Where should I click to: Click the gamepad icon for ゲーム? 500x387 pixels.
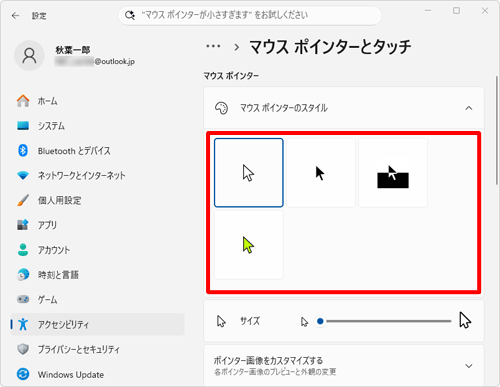(x=23, y=299)
